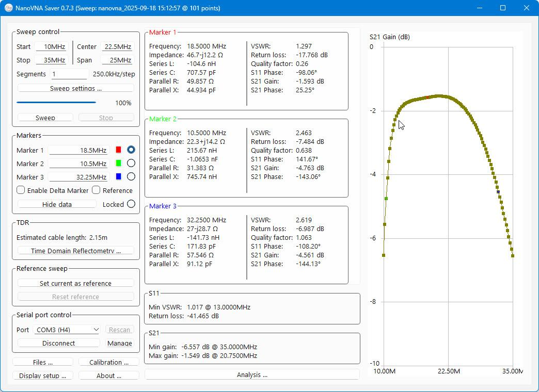The width and height of the screenshot is (539, 392).
Task: Select the Marker 2 radio button
Action: click(x=131, y=163)
